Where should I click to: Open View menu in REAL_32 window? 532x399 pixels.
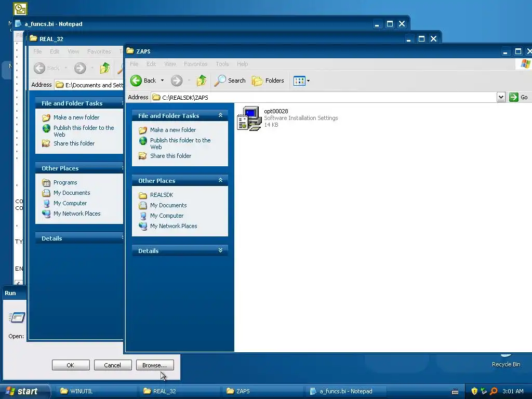(73, 51)
